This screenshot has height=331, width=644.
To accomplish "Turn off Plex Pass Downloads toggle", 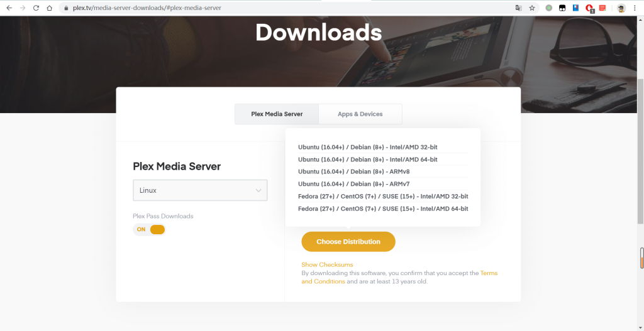I will tap(149, 229).
